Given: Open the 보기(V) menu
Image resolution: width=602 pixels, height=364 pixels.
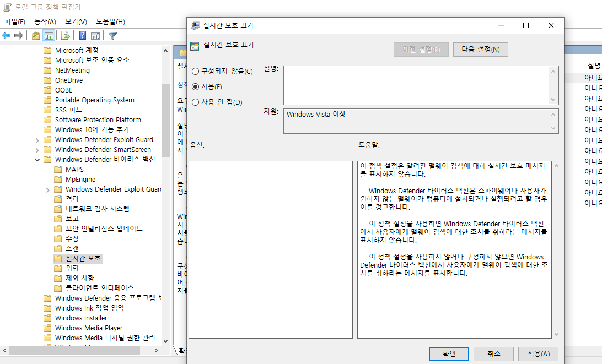Looking at the screenshot, I should tap(76, 22).
